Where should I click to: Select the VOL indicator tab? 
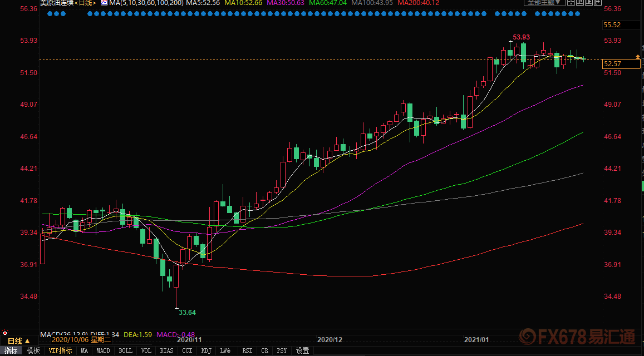coord(146,350)
